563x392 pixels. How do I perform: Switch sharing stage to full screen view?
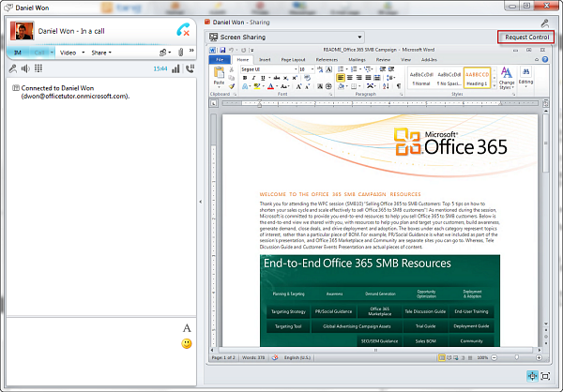coord(545,376)
